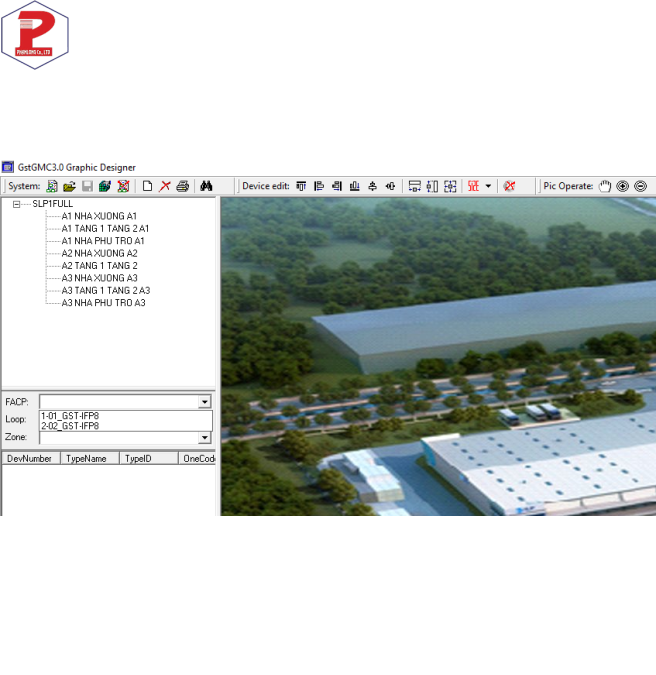Select loop 2-02_GST-IFP8

[126, 426]
